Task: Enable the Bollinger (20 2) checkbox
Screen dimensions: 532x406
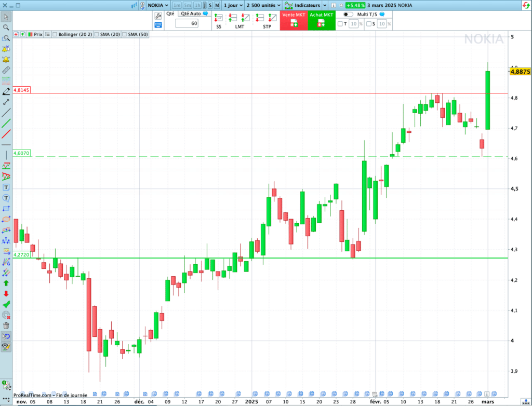Action: (55, 34)
